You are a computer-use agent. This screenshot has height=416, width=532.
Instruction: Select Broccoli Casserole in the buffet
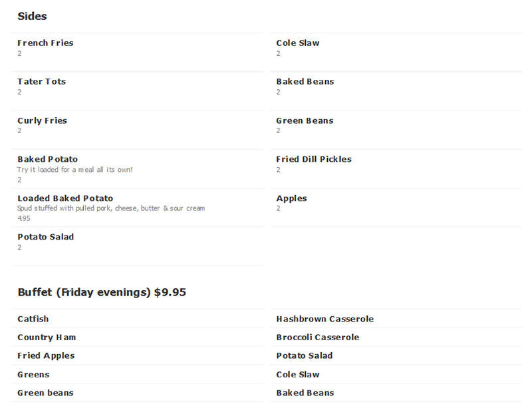click(318, 337)
